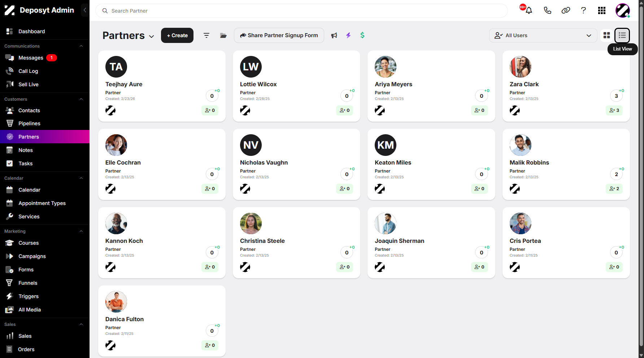Open the notifications bell icon
Screen dimensions: 644x358
coord(528,10)
